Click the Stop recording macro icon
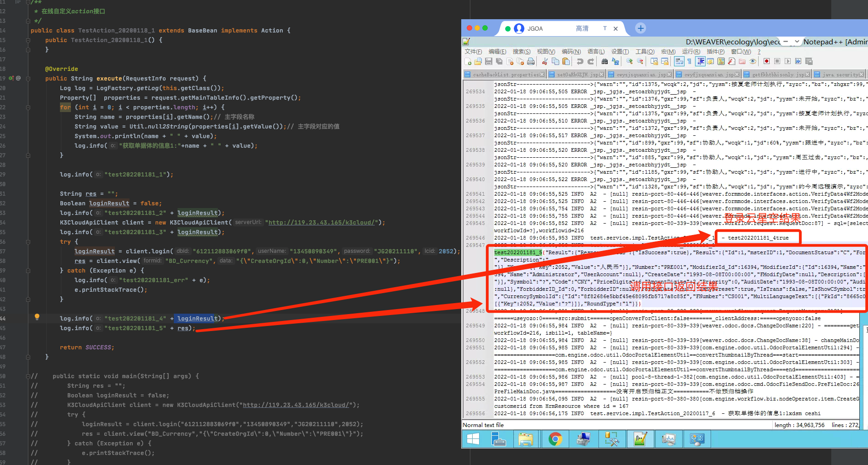Image resolution: width=868 pixels, height=465 pixels. pos(777,61)
